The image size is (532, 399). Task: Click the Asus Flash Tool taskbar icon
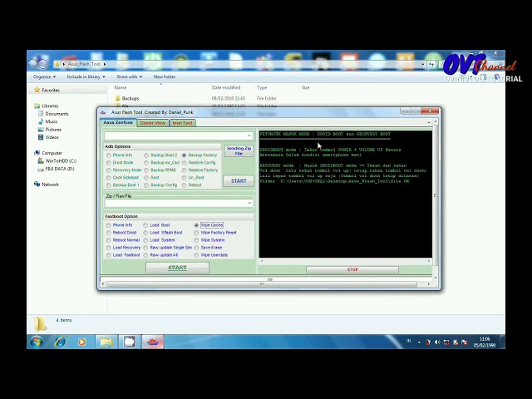152,342
